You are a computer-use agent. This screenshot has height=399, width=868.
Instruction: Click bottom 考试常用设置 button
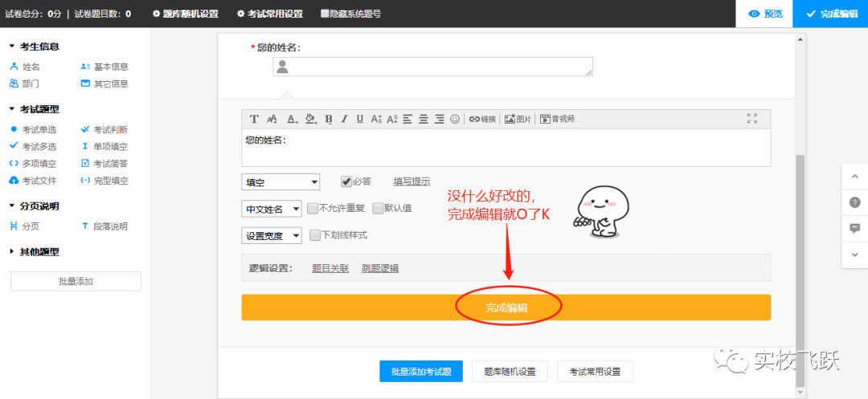[x=595, y=372]
